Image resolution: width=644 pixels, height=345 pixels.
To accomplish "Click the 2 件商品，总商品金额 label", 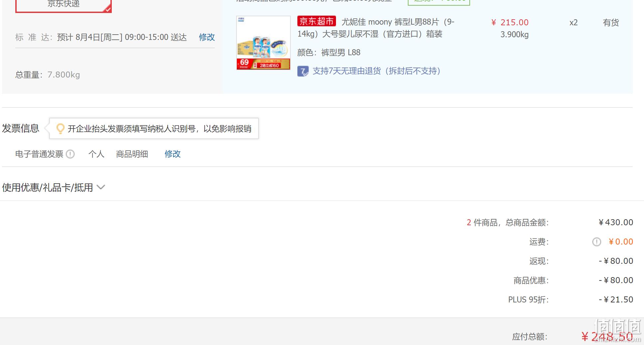I will [x=508, y=223].
